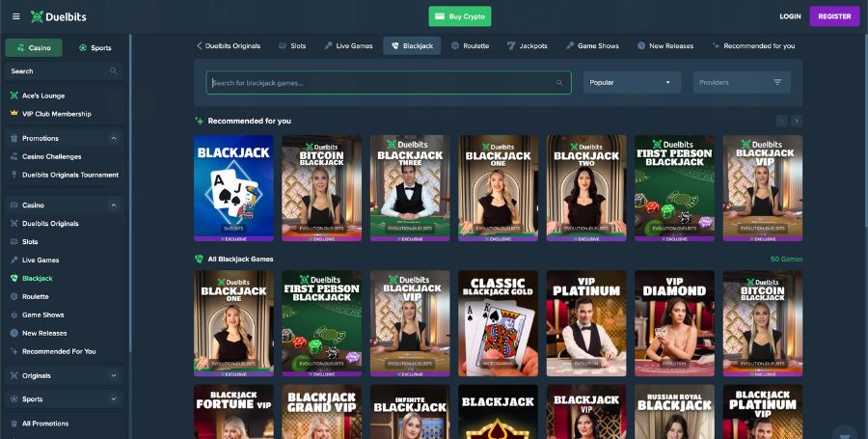The height and width of the screenshot is (439, 868).
Task: Switch to the Sports toggle
Action: (95, 47)
